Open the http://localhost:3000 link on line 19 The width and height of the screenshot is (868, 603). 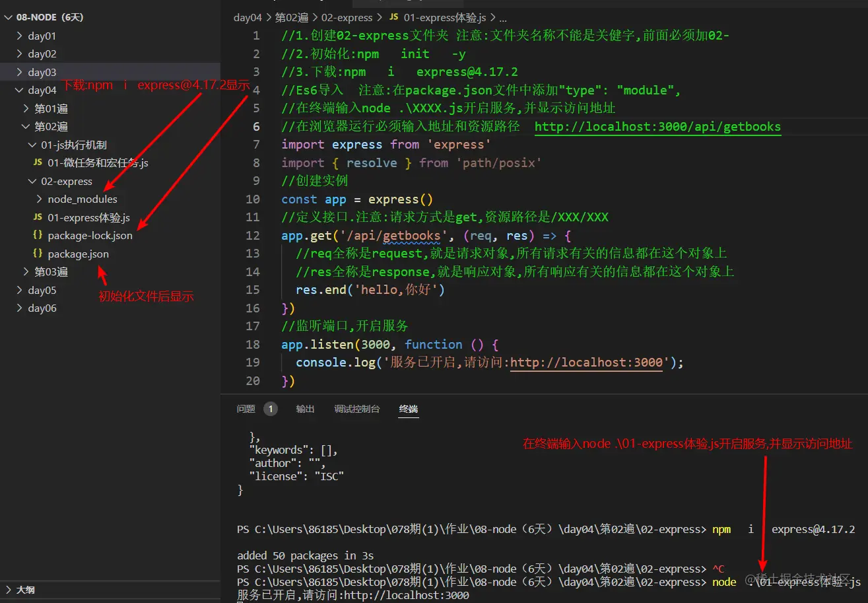point(587,362)
